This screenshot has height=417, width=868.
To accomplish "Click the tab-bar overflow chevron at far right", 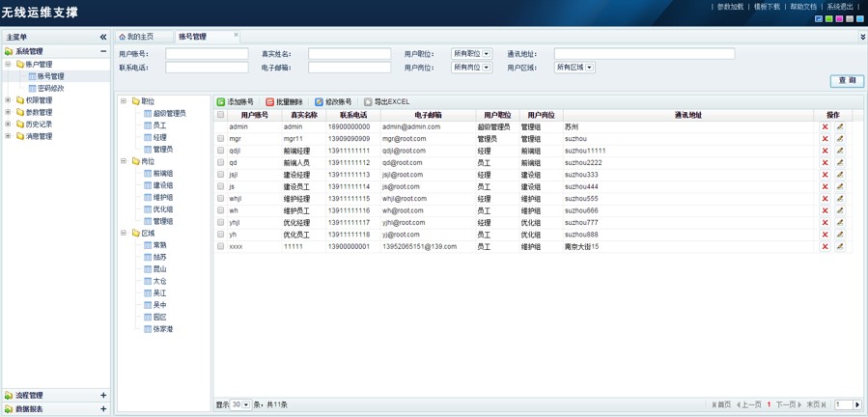I will coord(862,37).
